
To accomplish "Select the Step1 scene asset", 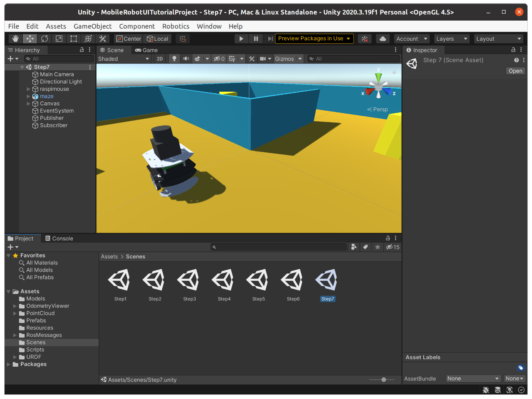I will point(120,285).
